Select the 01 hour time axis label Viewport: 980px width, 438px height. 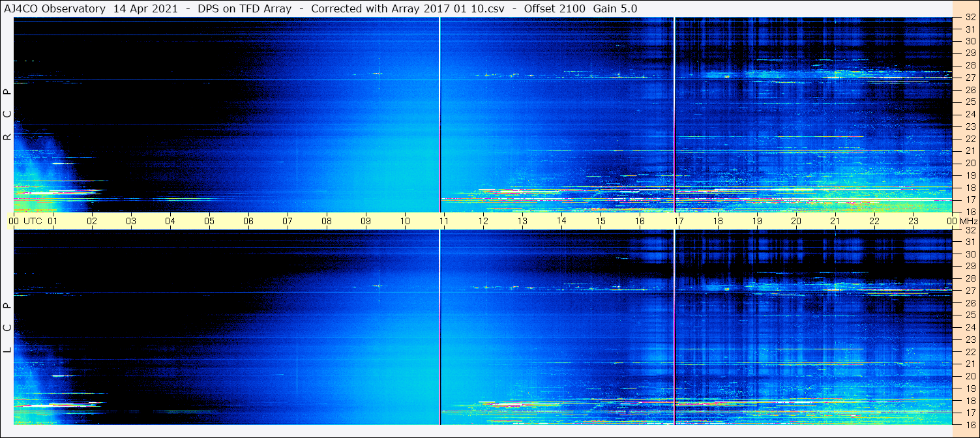(x=53, y=221)
